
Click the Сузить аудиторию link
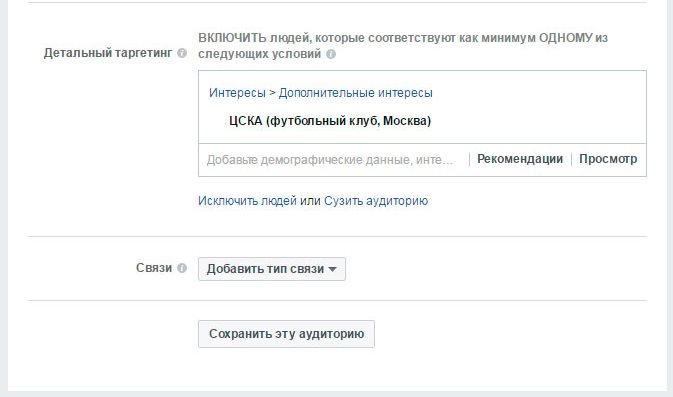[376, 201]
